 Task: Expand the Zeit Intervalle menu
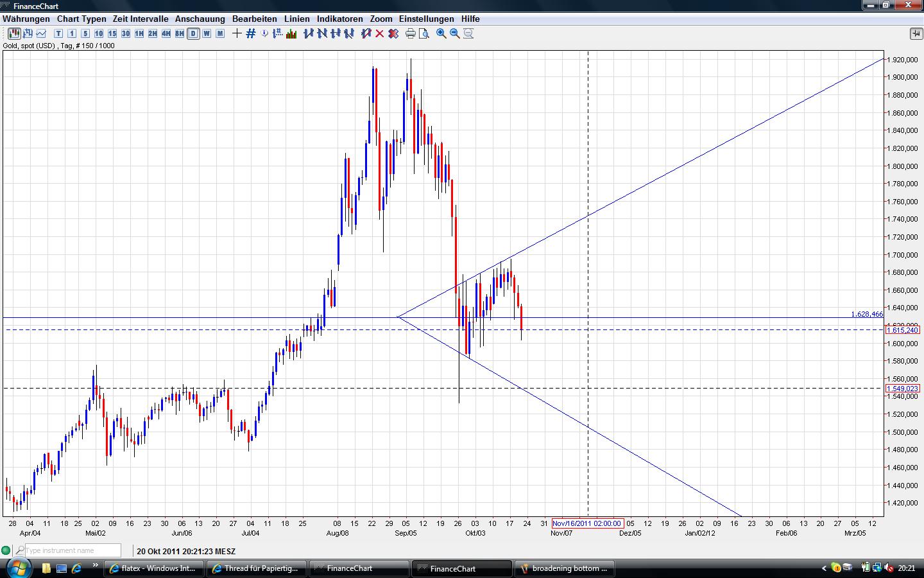[141, 19]
